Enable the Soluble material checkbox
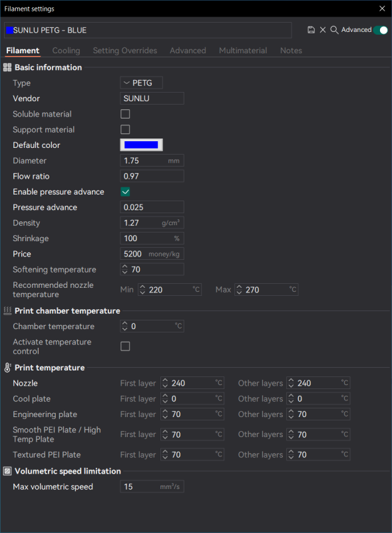 (x=125, y=114)
